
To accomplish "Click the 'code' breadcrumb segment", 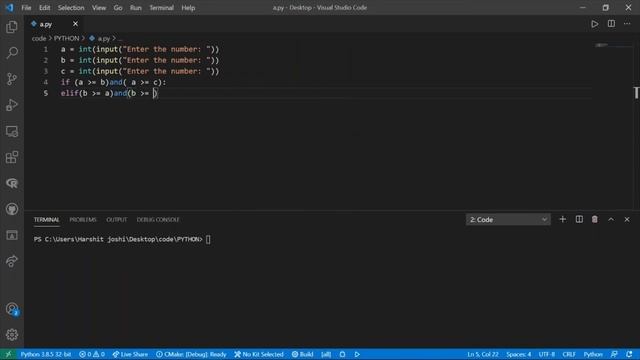I will tap(39, 38).
